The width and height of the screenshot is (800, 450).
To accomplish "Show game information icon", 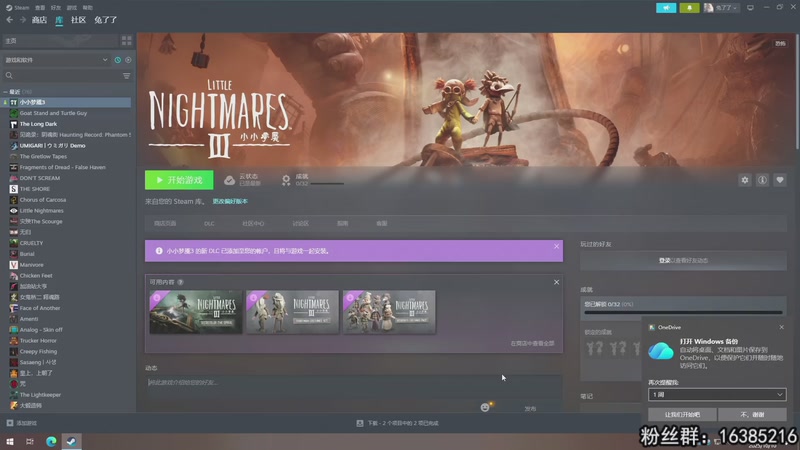I will pos(762,180).
